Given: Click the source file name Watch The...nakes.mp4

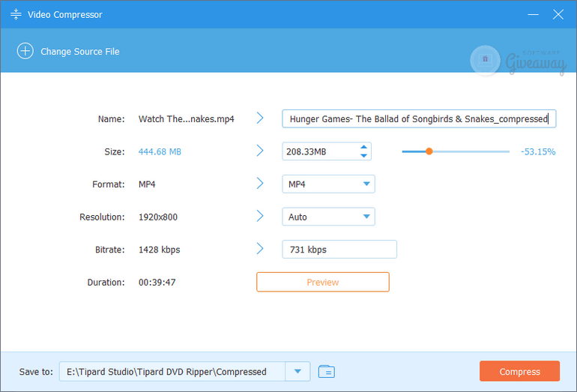Looking at the screenshot, I should [x=186, y=119].
